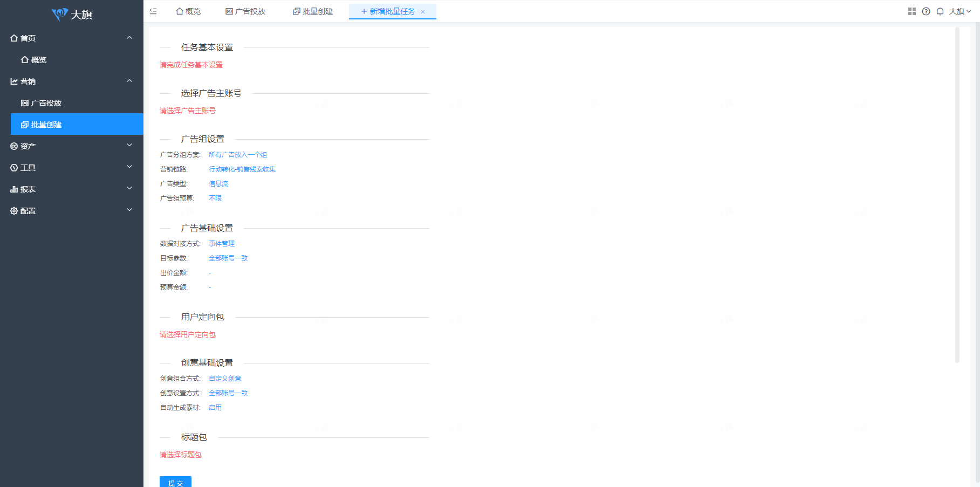
Task: Open the notification bell icon
Action: click(940, 11)
